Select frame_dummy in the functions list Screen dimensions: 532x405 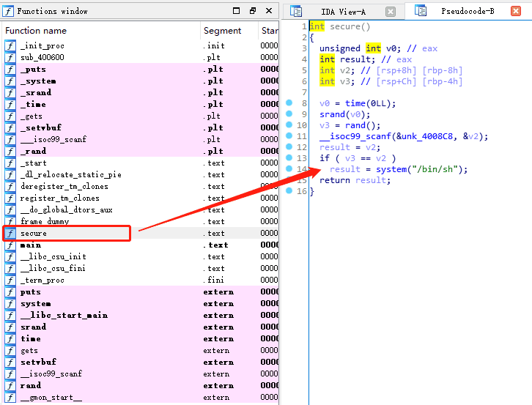pyautogui.click(x=141, y=221)
